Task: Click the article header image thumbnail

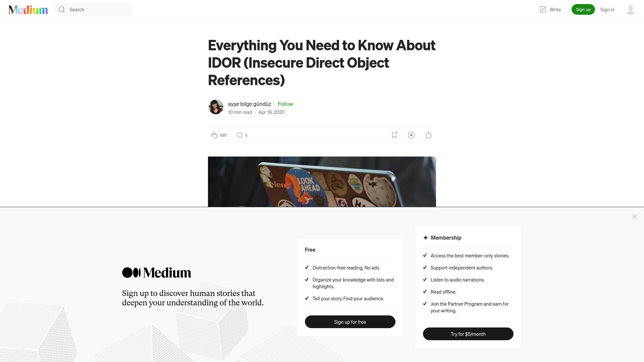Action: (x=322, y=181)
